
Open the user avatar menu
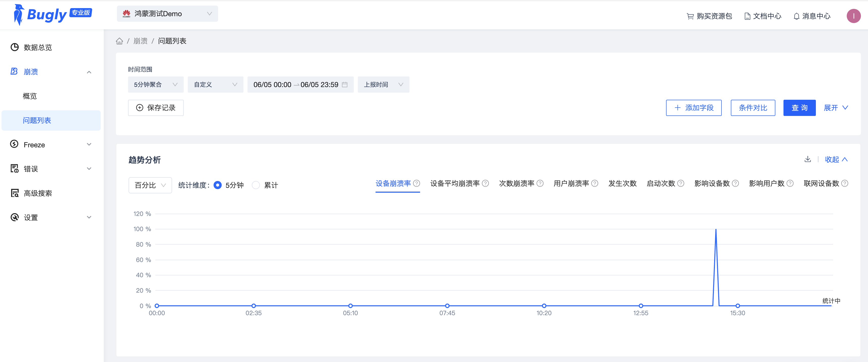coord(854,16)
